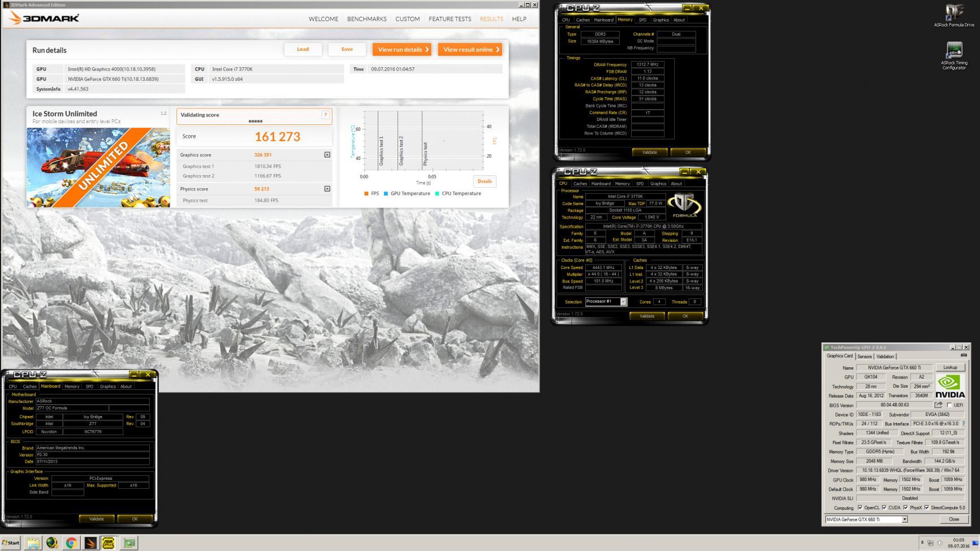Select the ASRock CPU-Z taskbar icon
This screenshot has height=551, width=980.
click(x=109, y=543)
